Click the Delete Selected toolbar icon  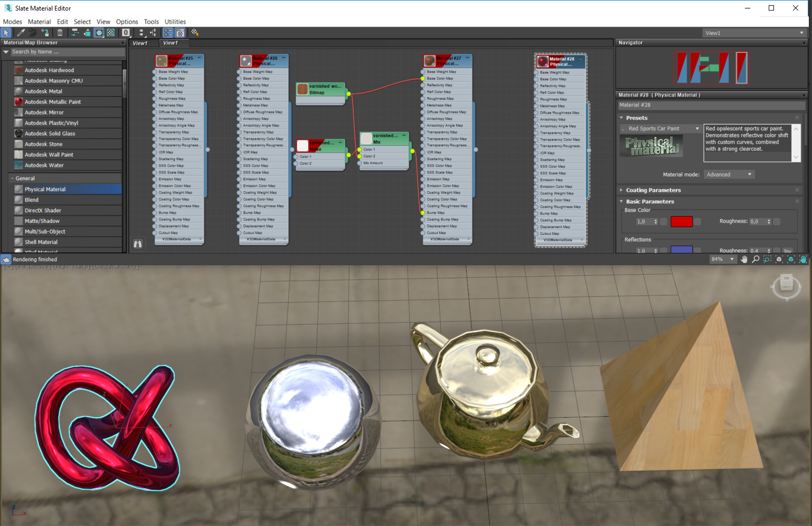[60, 32]
